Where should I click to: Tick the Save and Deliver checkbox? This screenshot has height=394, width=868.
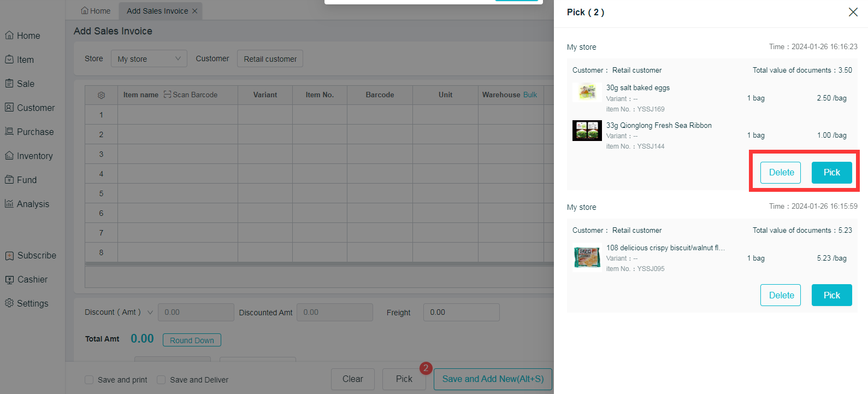coord(161,380)
